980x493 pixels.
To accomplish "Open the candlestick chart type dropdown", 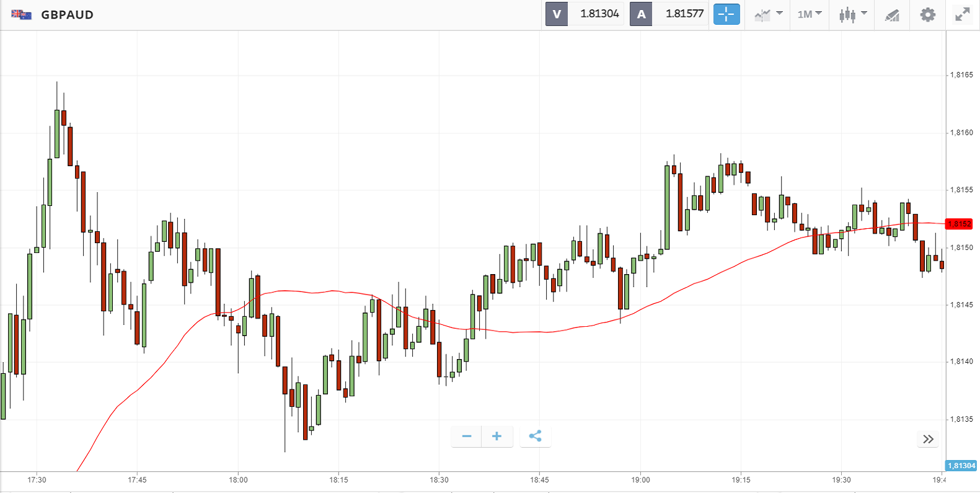I will [852, 14].
